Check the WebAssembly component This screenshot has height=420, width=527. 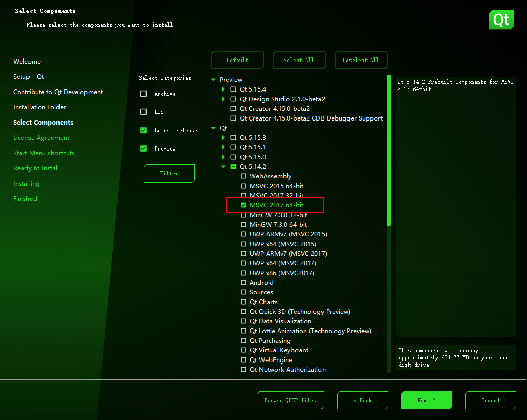(x=243, y=176)
